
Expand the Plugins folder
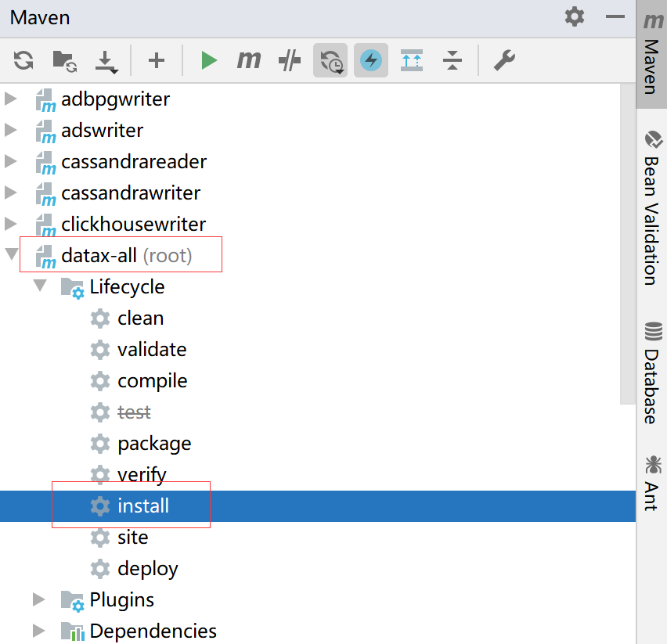[38, 599]
